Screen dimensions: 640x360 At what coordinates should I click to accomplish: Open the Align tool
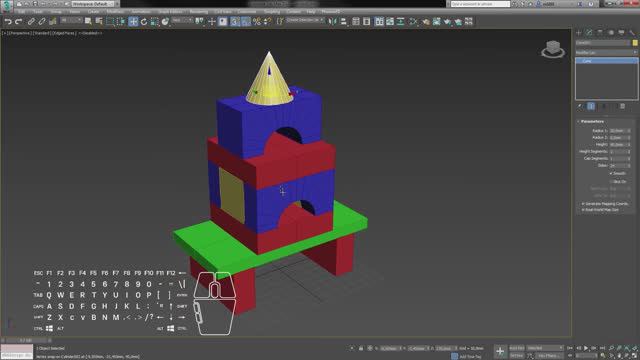pyautogui.click(x=344, y=22)
